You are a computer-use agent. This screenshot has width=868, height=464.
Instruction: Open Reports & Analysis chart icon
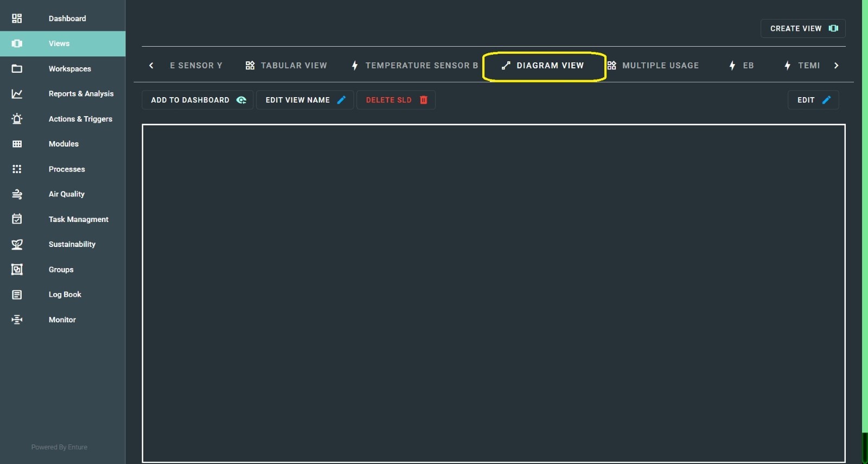[17, 94]
